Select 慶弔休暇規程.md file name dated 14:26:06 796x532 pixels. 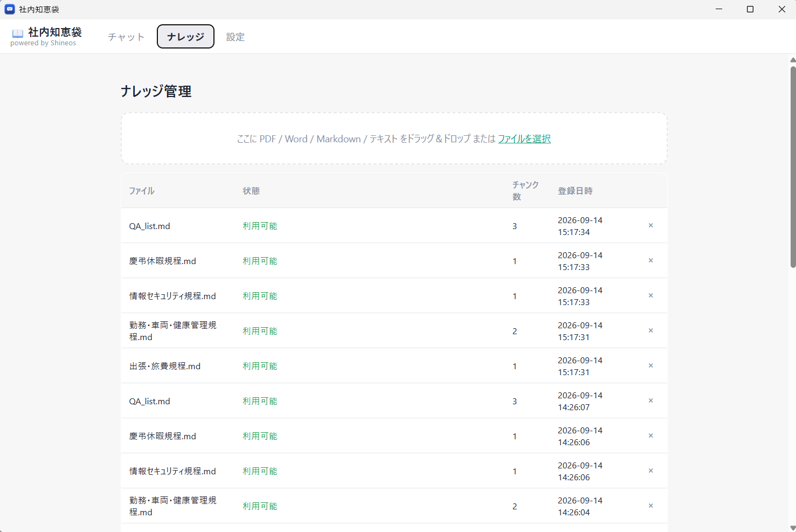pyautogui.click(x=163, y=436)
